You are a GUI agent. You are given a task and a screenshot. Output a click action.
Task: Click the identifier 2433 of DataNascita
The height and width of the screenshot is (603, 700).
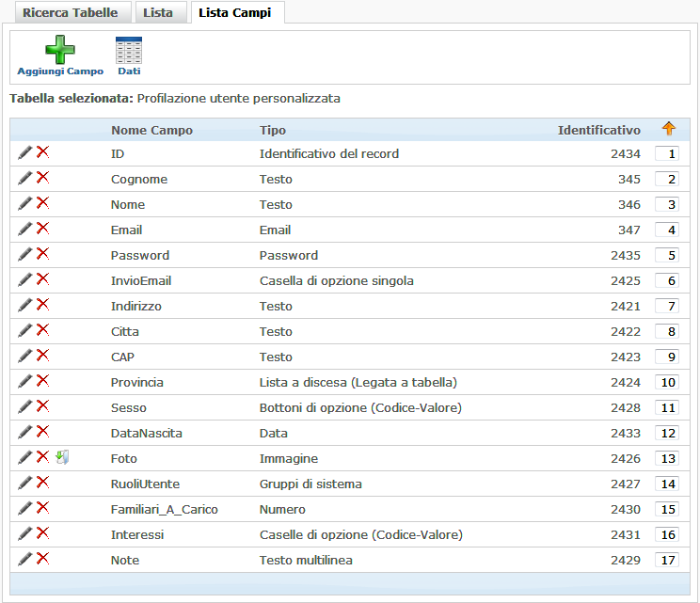tap(626, 434)
